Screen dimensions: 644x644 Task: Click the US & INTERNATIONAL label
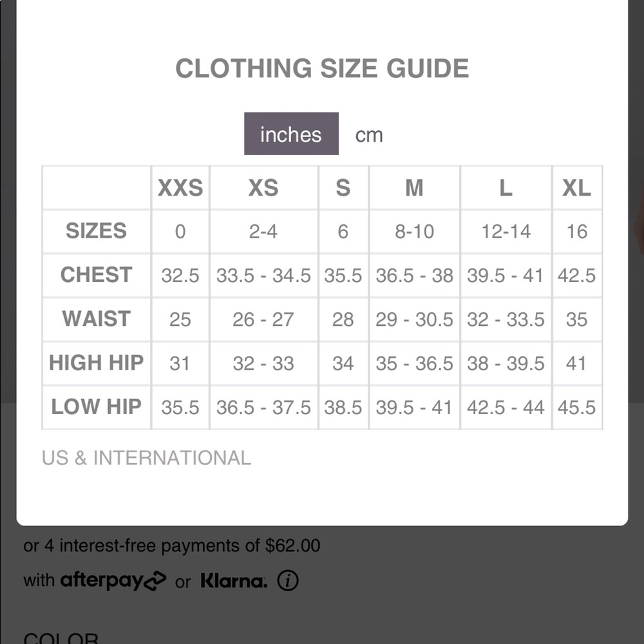(146, 457)
